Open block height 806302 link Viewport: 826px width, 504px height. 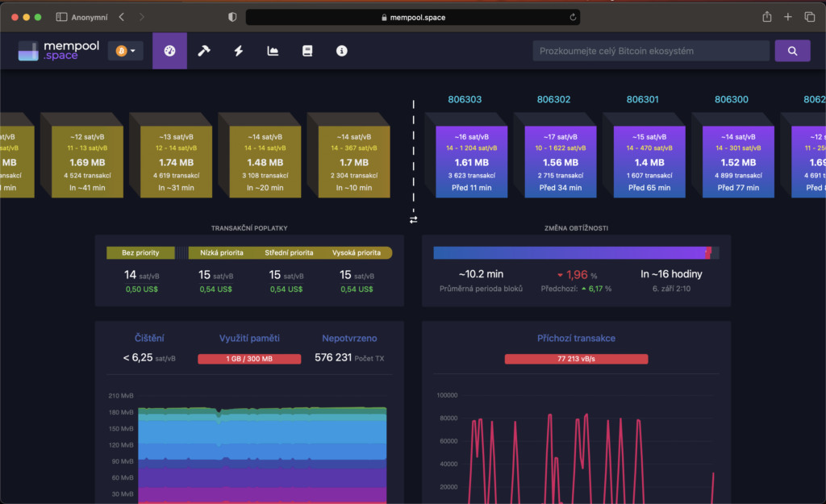(553, 99)
